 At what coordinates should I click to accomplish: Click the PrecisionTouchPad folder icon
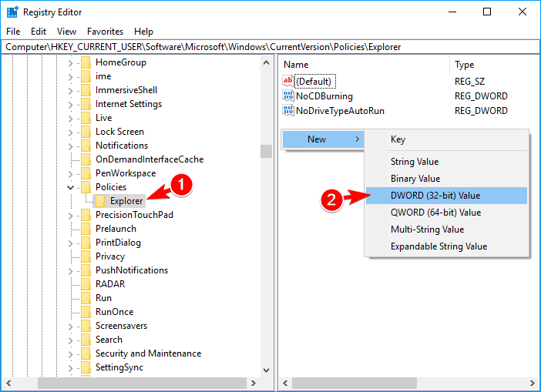pyautogui.click(x=86, y=215)
